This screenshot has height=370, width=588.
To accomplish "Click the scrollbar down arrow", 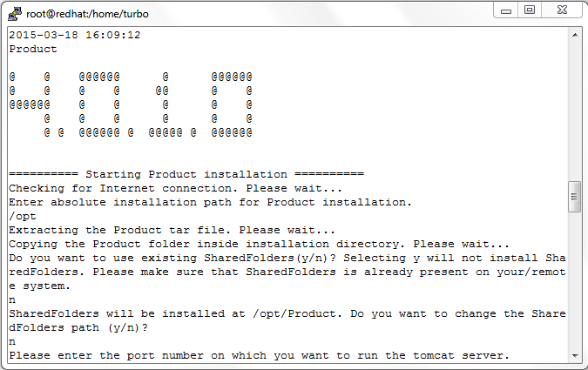I will (575, 355).
